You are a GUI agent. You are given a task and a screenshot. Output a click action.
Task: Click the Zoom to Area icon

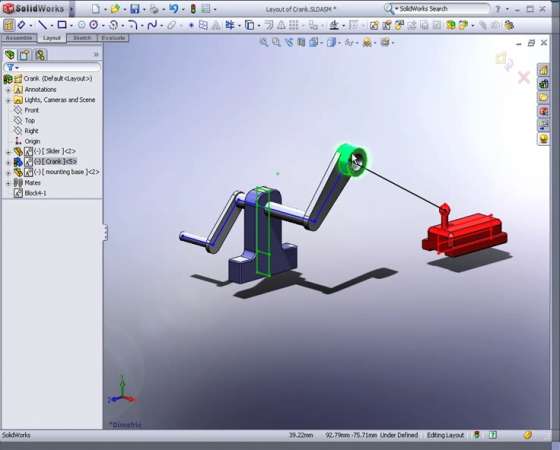(276, 42)
